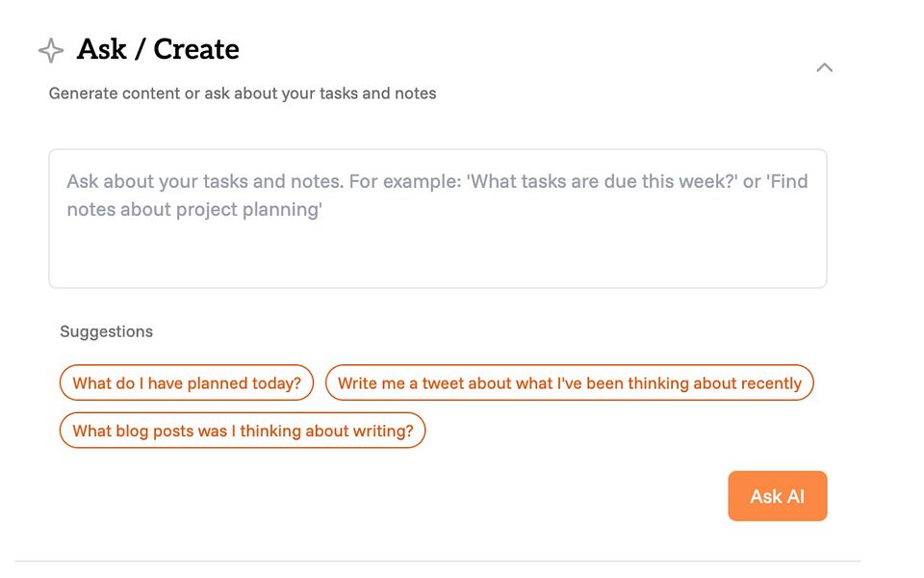Click the 'Ask / Create' heading
Image resolution: width=924 pixels, height=578 pixels.
pyautogui.click(x=158, y=49)
